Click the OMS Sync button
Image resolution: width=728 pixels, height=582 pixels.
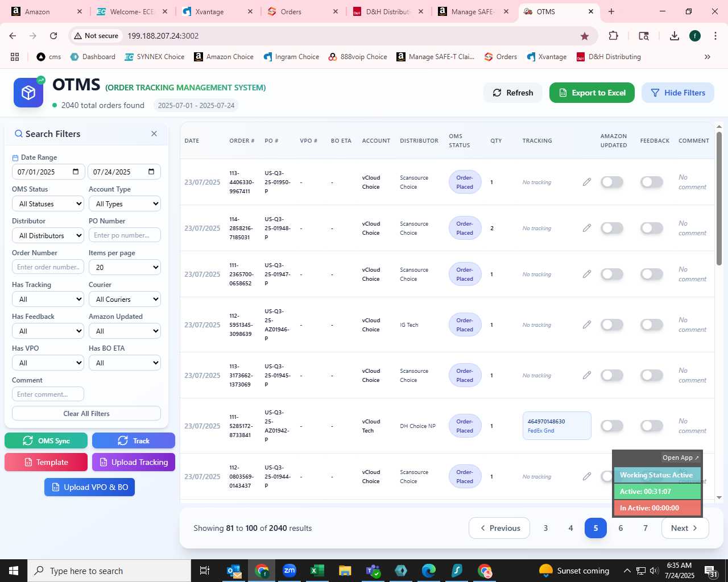(46, 440)
